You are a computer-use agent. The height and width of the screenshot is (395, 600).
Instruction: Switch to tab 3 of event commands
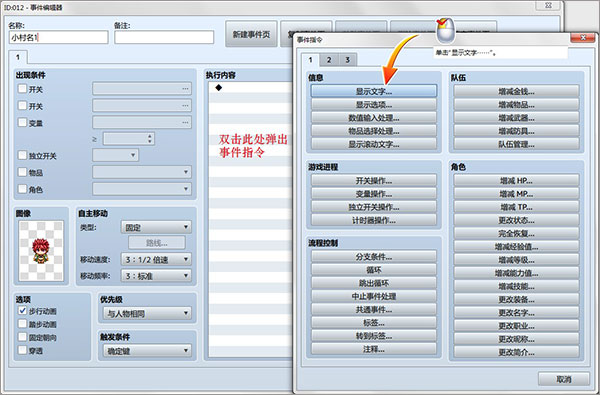(x=347, y=60)
